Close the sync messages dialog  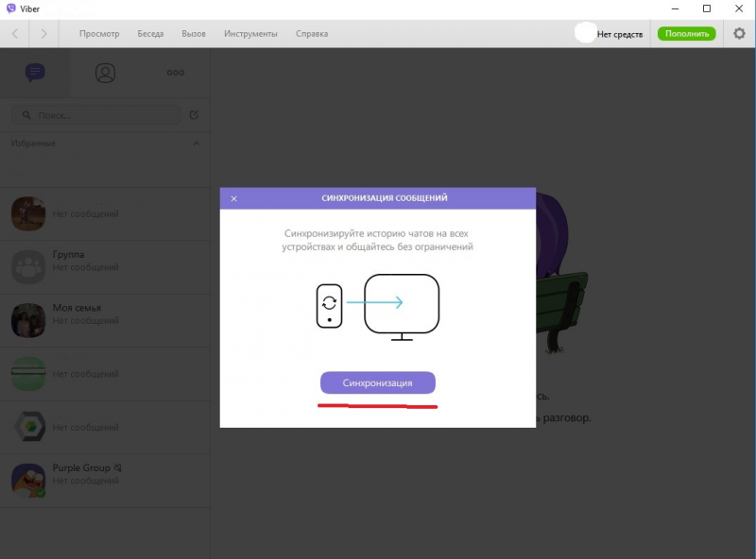click(233, 198)
